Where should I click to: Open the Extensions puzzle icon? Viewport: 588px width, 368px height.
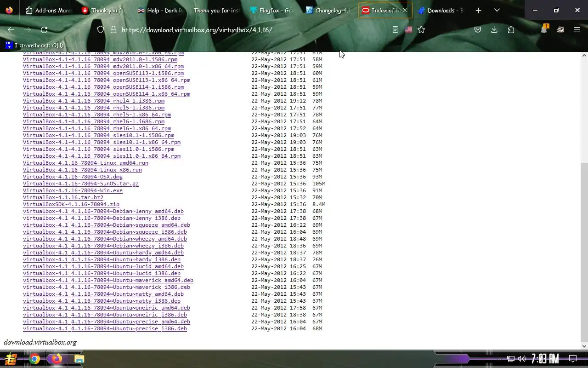[x=511, y=29]
